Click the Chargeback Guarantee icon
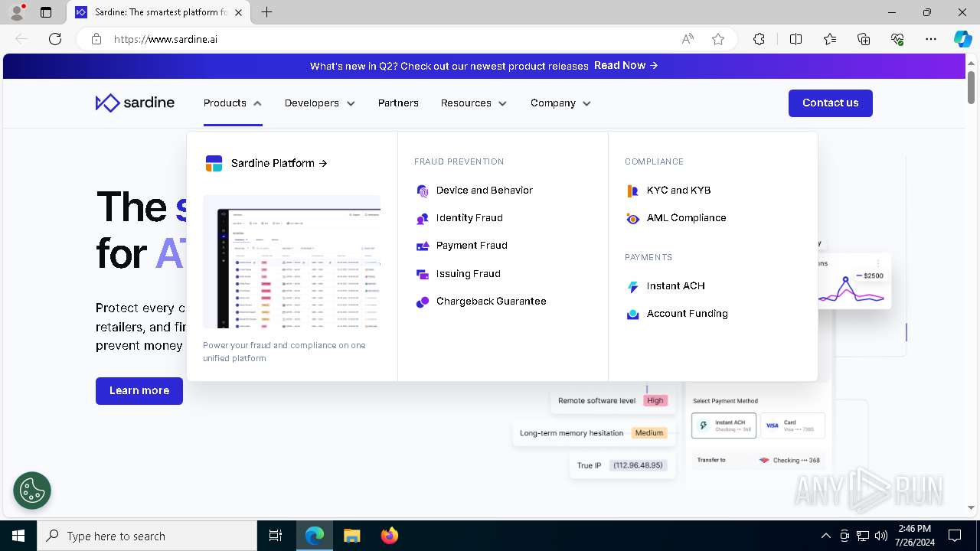The height and width of the screenshot is (551, 980). [422, 302]
